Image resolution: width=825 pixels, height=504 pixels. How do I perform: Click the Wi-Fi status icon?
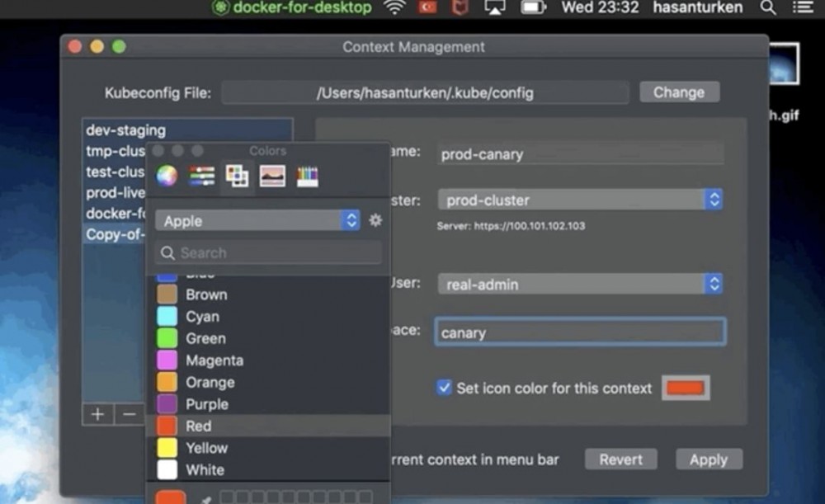tap(394, 7)
